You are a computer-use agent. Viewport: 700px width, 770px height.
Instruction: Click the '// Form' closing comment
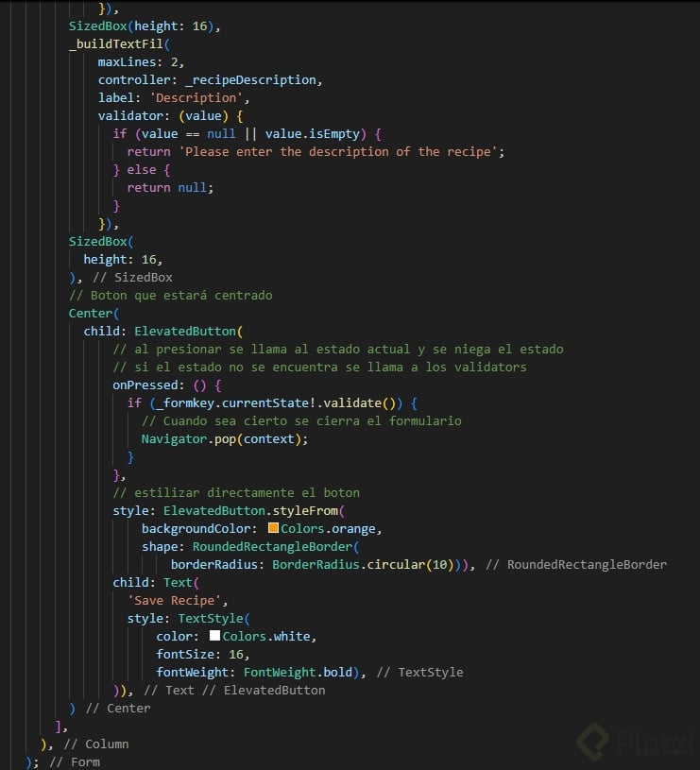[75, 762]
